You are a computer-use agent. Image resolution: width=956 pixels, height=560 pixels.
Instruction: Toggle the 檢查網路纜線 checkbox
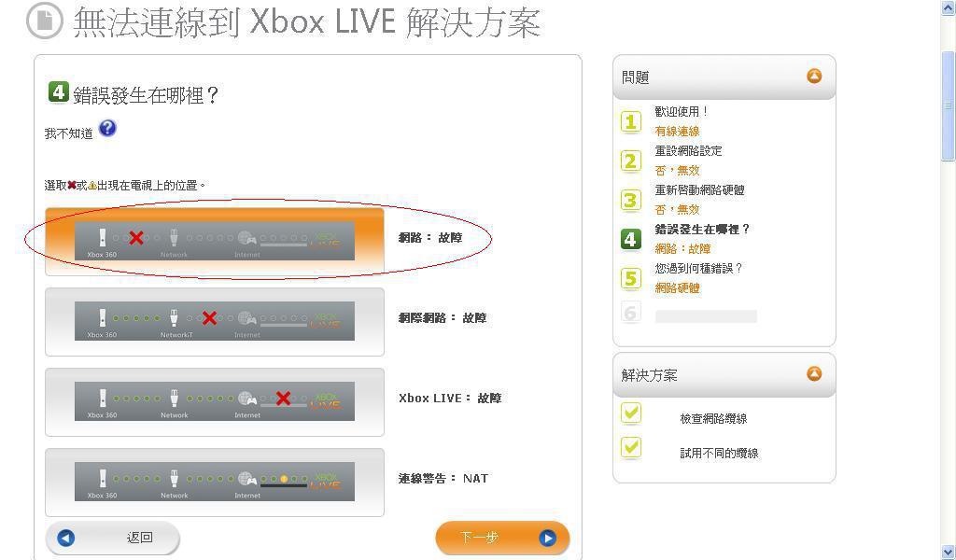pyautogui.click(x=631, y=413)
